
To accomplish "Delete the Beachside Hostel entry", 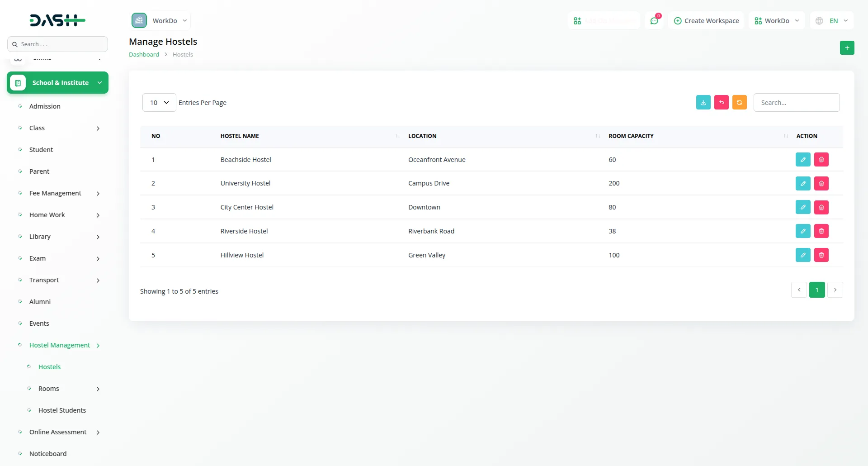I will 821,159.
